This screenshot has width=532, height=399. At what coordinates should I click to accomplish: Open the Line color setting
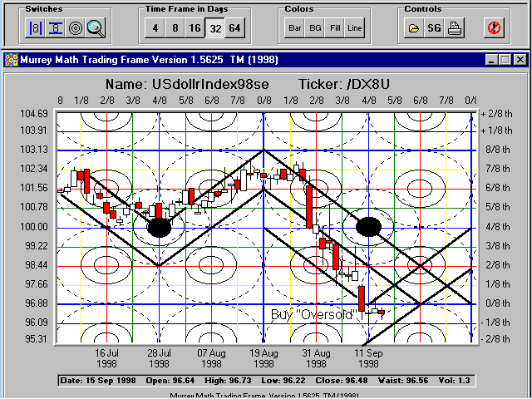pyautogui.click(x=354, y=27)
